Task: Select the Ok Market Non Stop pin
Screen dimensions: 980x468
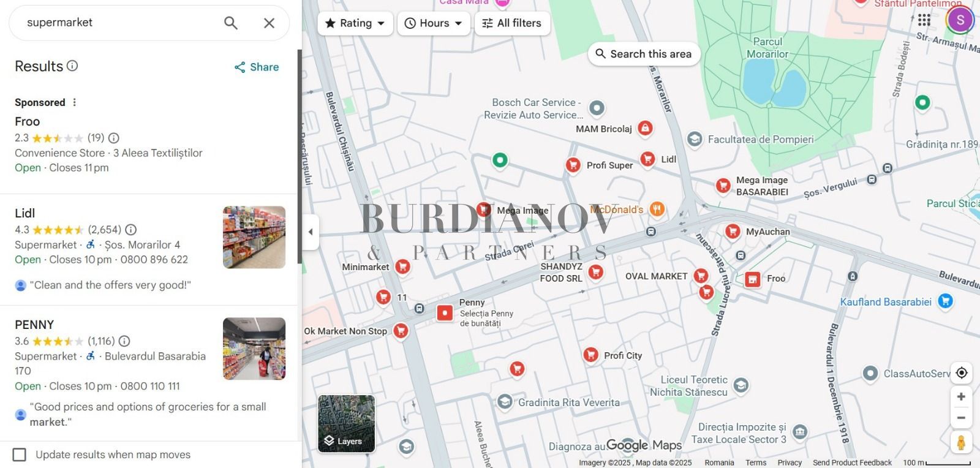Action: pyautogui.click(x=401, y=331)
